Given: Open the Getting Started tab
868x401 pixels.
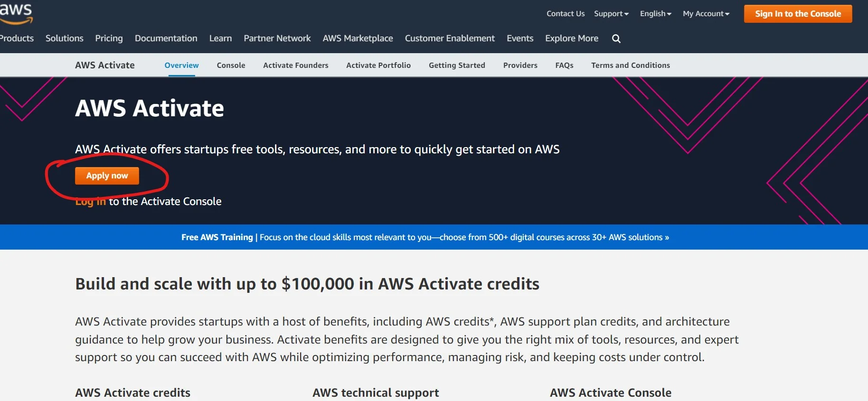Looking at the screenshot, I should tap(456, 65).
